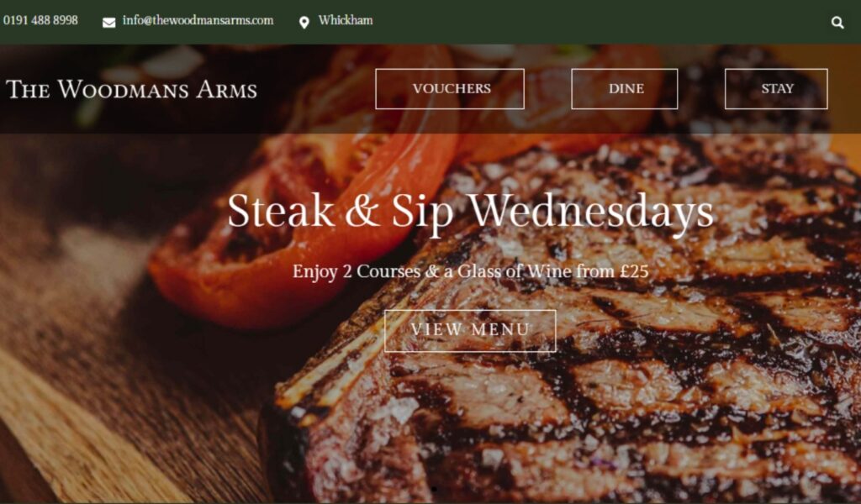The width and height of the screenshot is (861, 504).
Task: Click the location pin icon
Action: click(304, 23)
